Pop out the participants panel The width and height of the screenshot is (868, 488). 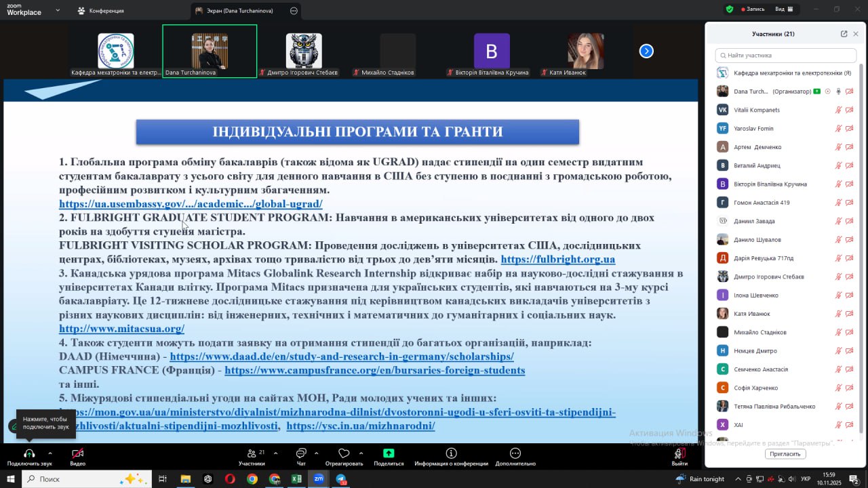tap(844, 34)
